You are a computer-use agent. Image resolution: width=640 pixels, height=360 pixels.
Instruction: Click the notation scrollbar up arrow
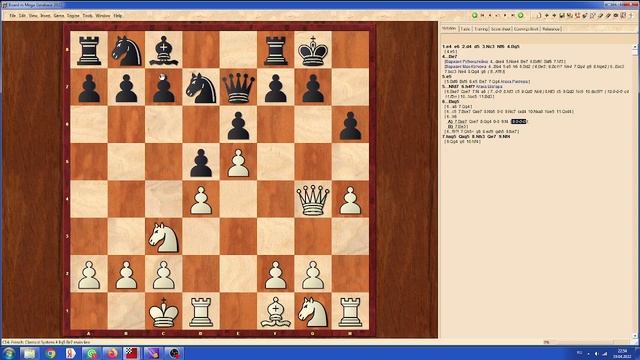click(635, 47)
